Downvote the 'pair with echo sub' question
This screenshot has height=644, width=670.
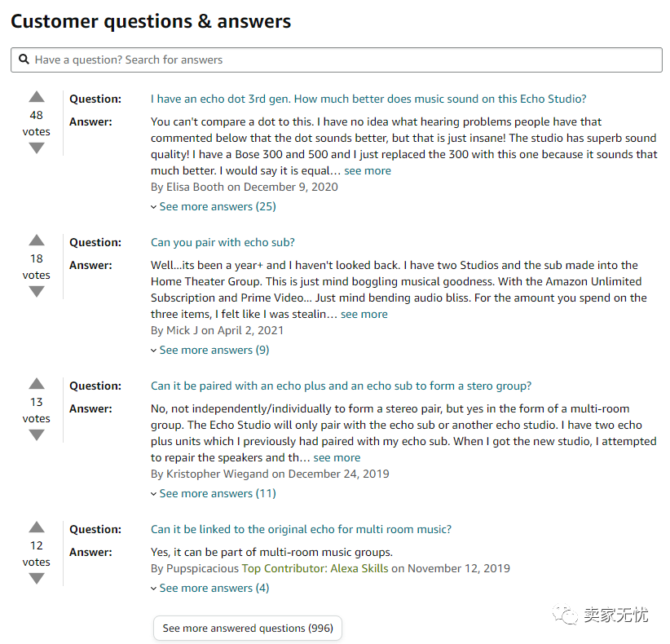click(x=37, y=292)
